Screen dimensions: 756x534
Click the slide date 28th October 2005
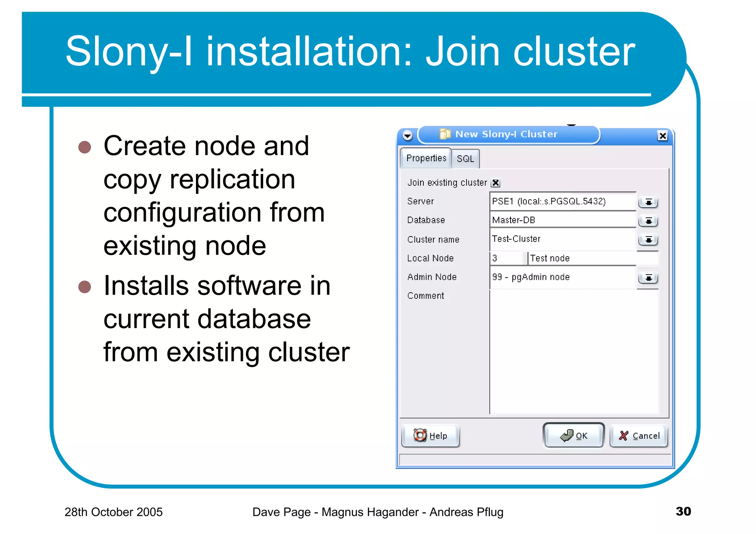114,512
